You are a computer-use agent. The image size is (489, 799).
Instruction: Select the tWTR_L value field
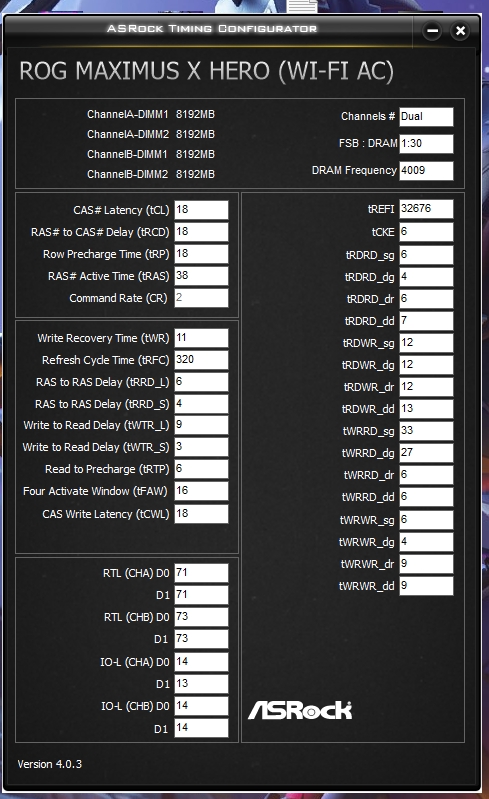[201, 425]
